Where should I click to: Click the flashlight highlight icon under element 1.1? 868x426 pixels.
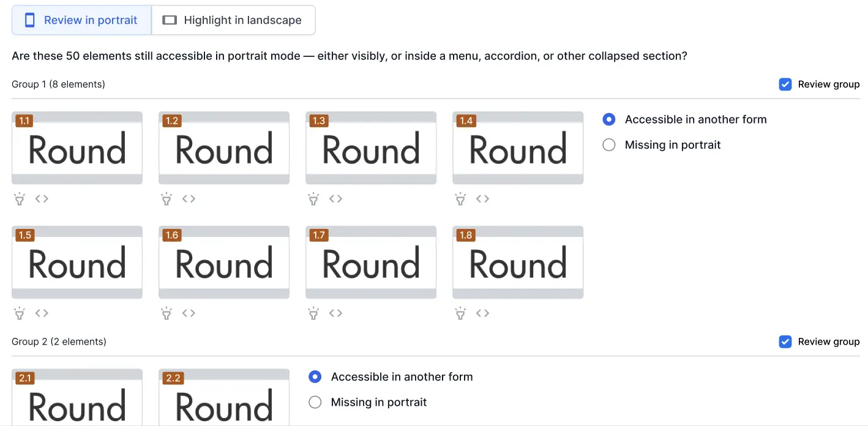point(20,199)
